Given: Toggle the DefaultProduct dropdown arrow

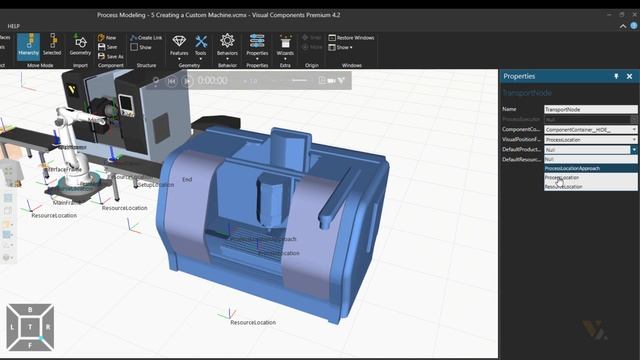Looking at the screenshot, I should coord(634,150).
